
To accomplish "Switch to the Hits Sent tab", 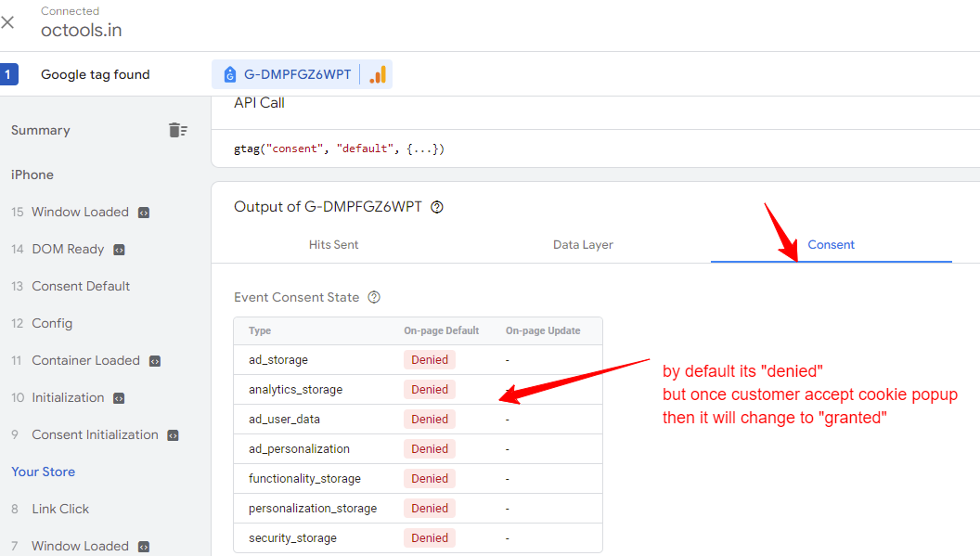I will [x=333, y=244].
